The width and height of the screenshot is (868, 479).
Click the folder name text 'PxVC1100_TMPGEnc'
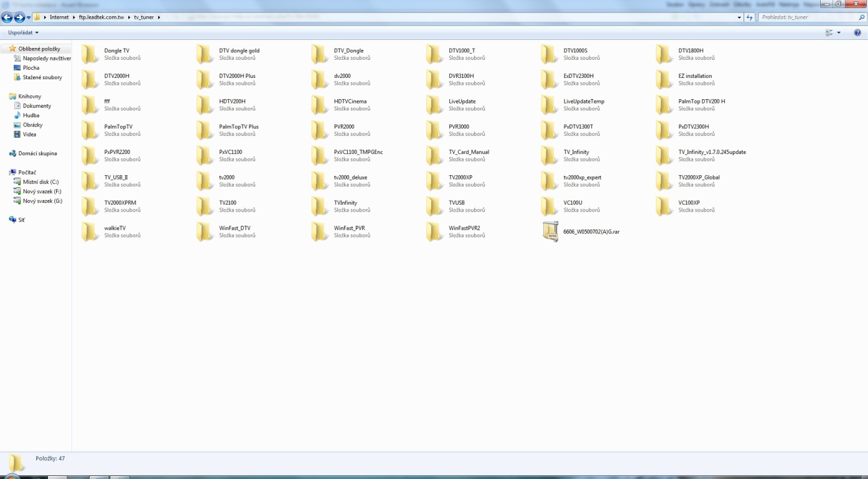pos(358,152)
